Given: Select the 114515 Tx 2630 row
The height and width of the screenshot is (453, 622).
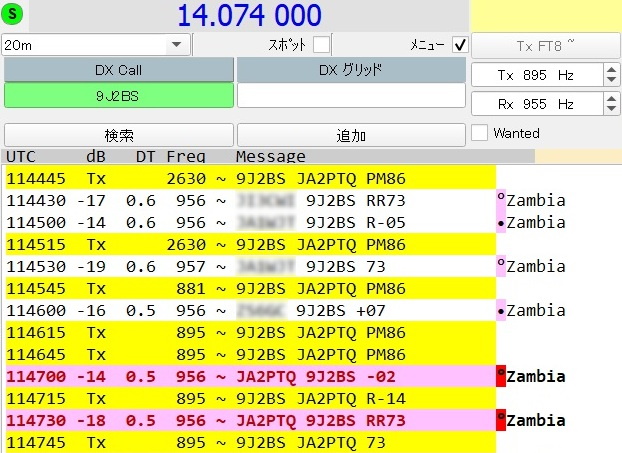Looking at the screenshot, I should (251, 244).
